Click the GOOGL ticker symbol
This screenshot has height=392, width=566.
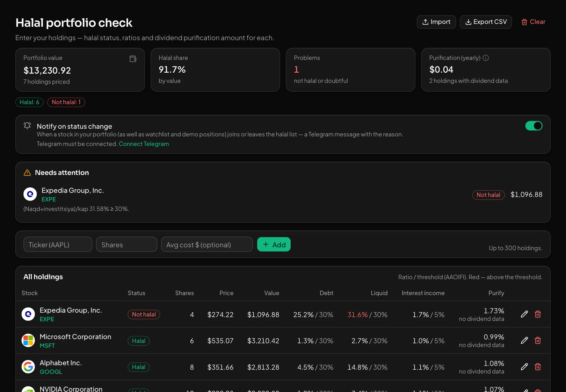(51, 372)
